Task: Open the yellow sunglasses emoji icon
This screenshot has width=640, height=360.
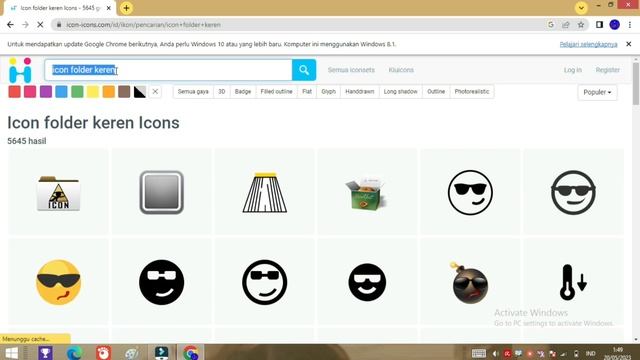Action: click(58, 282)
